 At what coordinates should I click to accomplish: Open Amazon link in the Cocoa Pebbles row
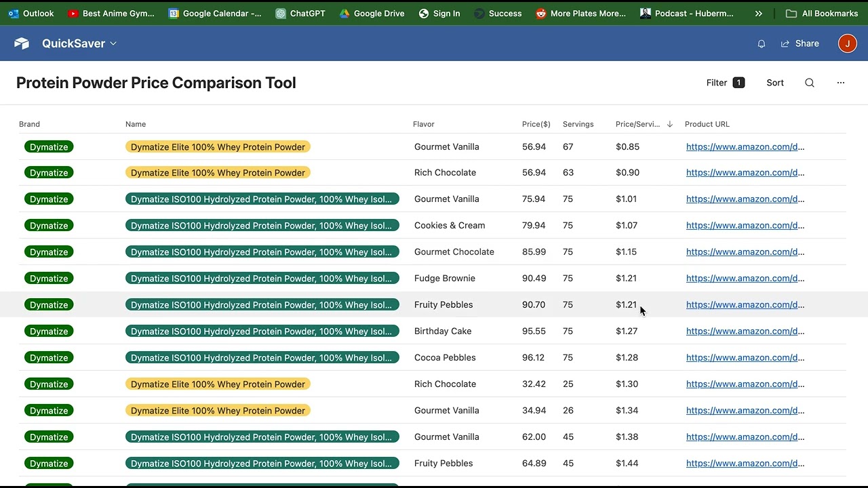click(x=745, y=358)
